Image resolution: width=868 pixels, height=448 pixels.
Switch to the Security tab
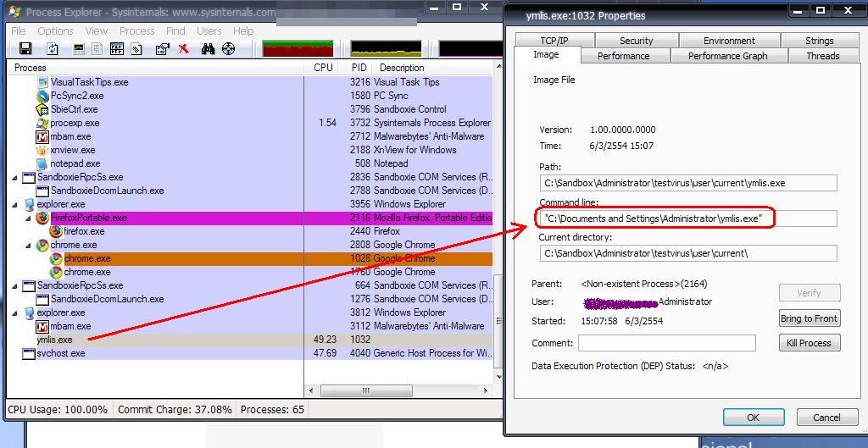(637, 41)
